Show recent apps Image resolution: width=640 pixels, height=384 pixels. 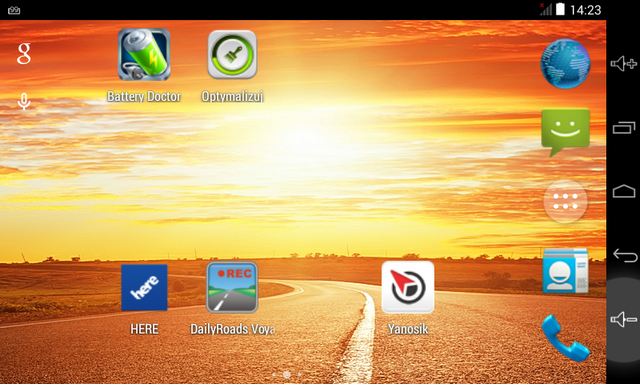tap(624, 128)
